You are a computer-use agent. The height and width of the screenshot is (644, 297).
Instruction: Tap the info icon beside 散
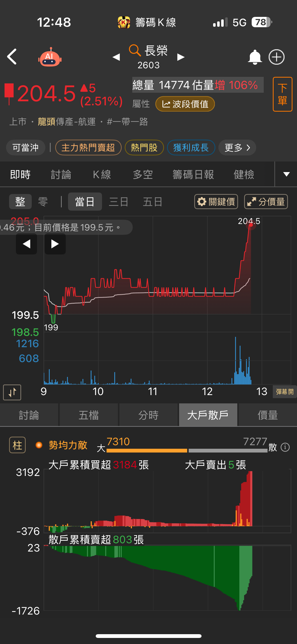pos(285,447)
